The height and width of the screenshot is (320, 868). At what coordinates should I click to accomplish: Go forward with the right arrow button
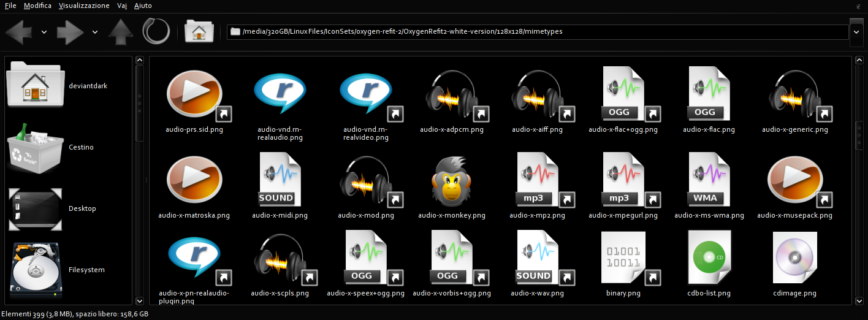click(70, 31)
